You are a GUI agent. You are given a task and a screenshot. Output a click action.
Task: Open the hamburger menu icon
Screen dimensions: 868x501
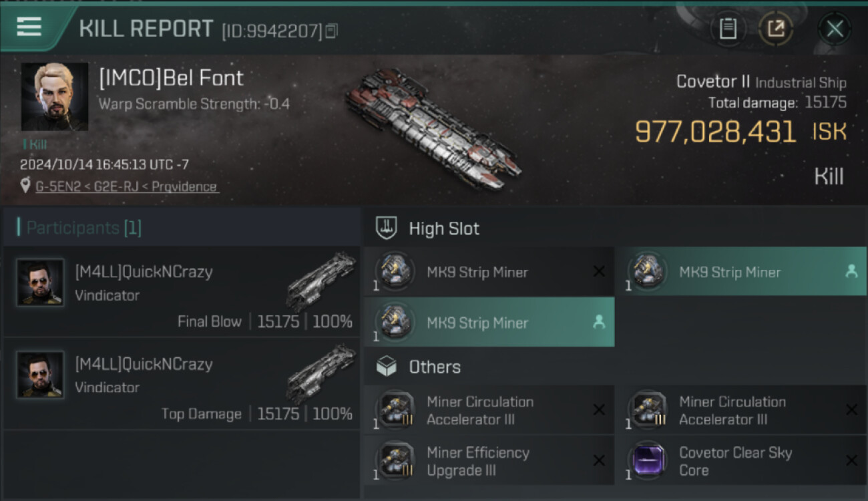(29, 27)
